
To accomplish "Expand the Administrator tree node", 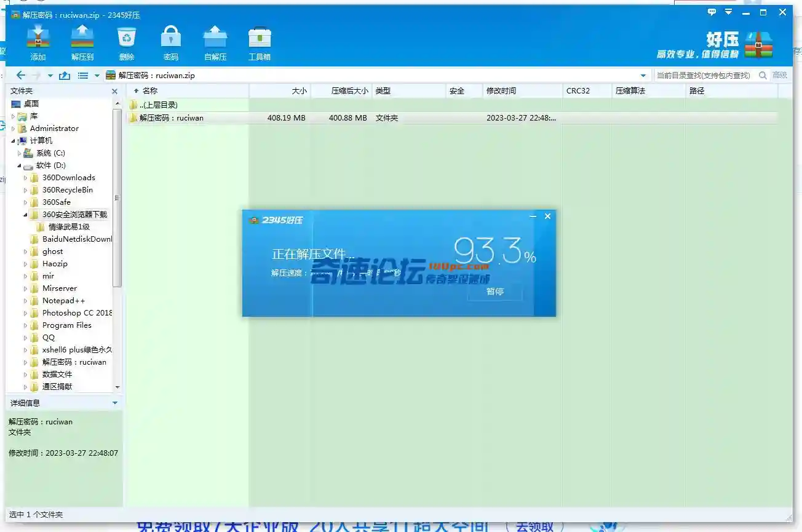I will [x=14, y=128].
